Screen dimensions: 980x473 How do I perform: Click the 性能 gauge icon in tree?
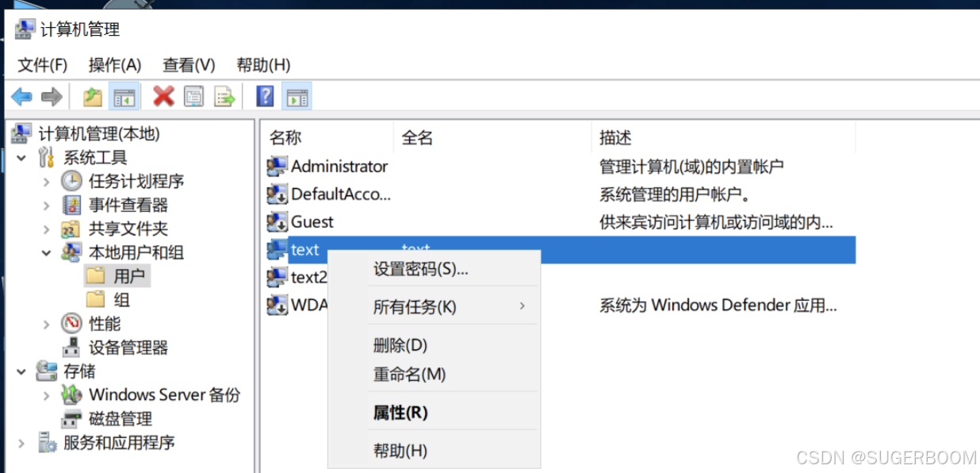[x=71, y=323]
